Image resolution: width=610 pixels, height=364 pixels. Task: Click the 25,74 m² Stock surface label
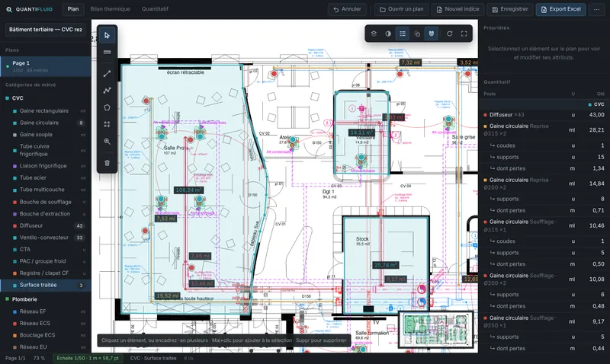click(x=386, y=265)
